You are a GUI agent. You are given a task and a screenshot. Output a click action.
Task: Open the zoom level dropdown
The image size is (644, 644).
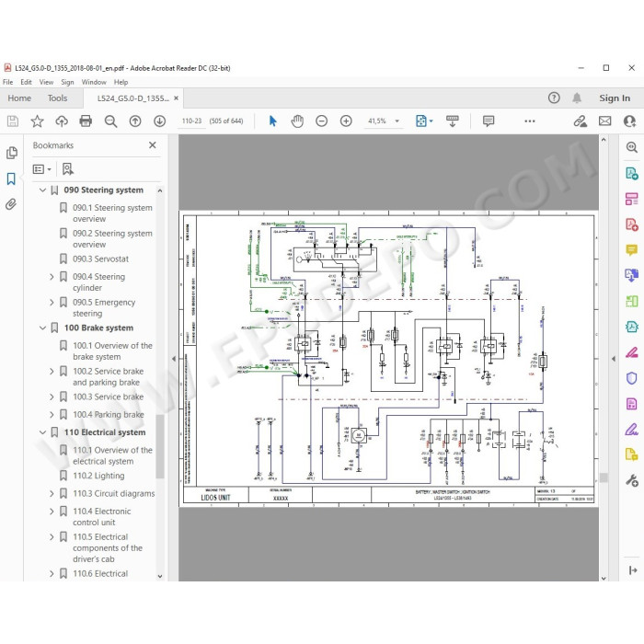(x=397, y=121)
